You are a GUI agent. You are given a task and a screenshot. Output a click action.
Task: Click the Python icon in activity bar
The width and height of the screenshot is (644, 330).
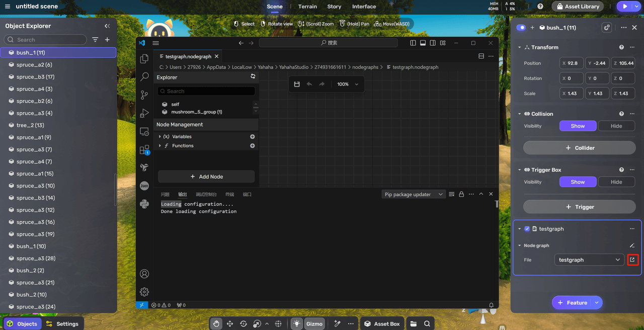pos(144,204)
